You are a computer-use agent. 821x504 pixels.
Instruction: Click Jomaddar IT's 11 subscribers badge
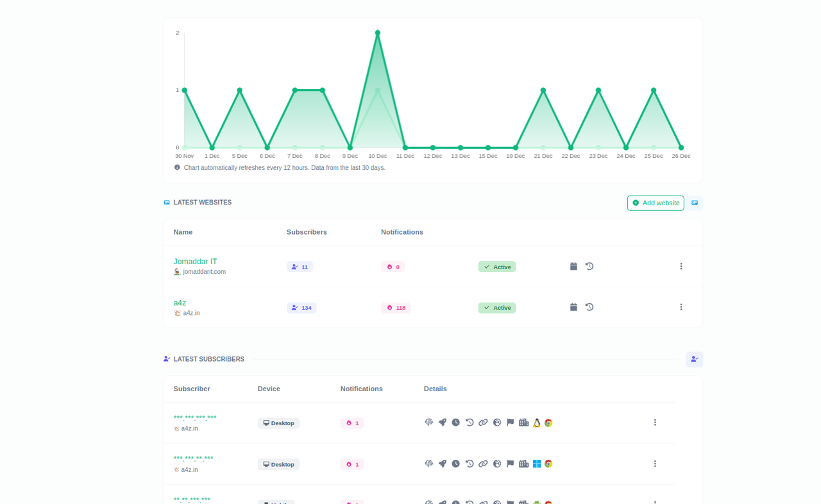point(300,267)
